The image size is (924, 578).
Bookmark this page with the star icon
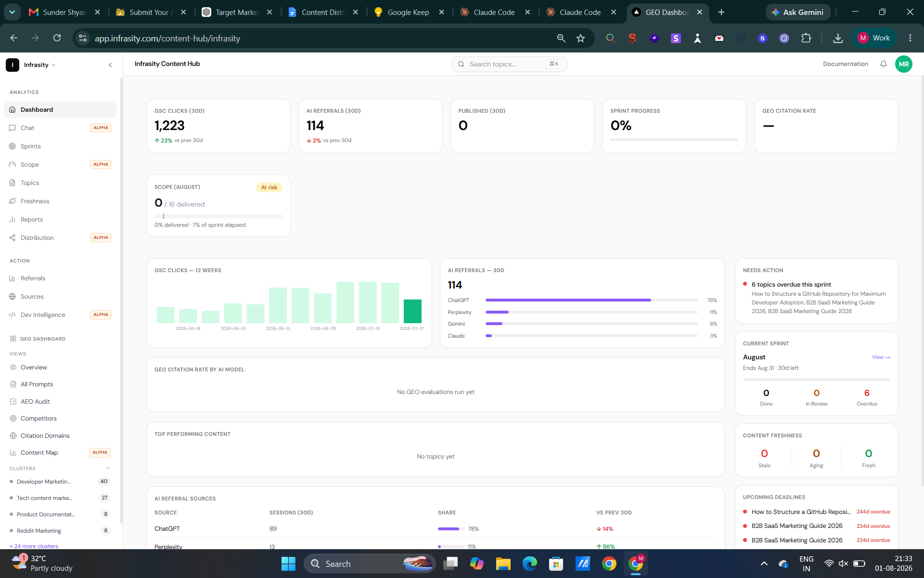pos(580,38)
